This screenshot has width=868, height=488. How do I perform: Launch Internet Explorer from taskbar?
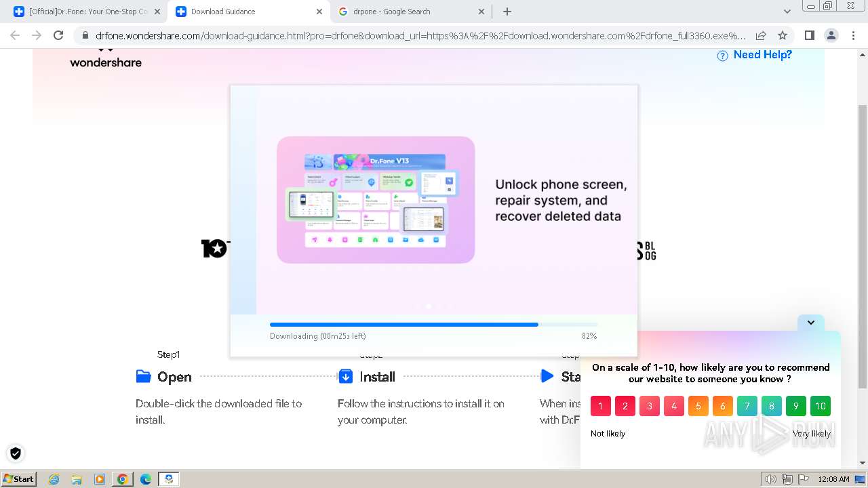(x=54, y=479)
